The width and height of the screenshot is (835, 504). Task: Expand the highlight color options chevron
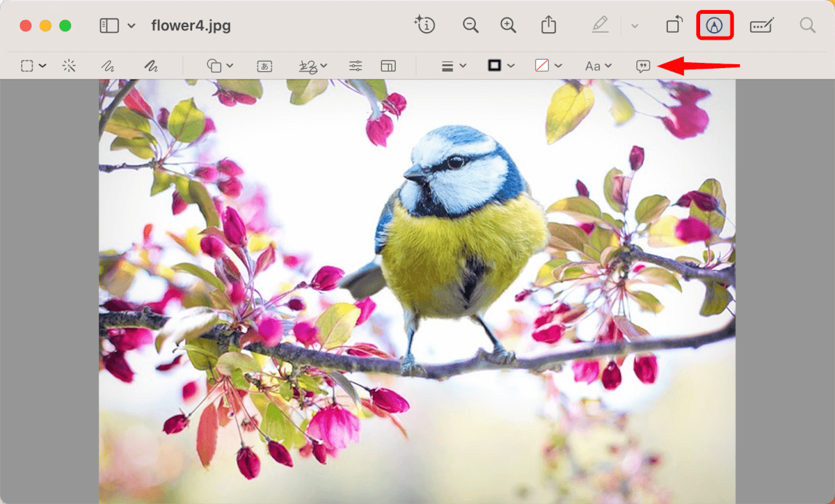point(635,26)
